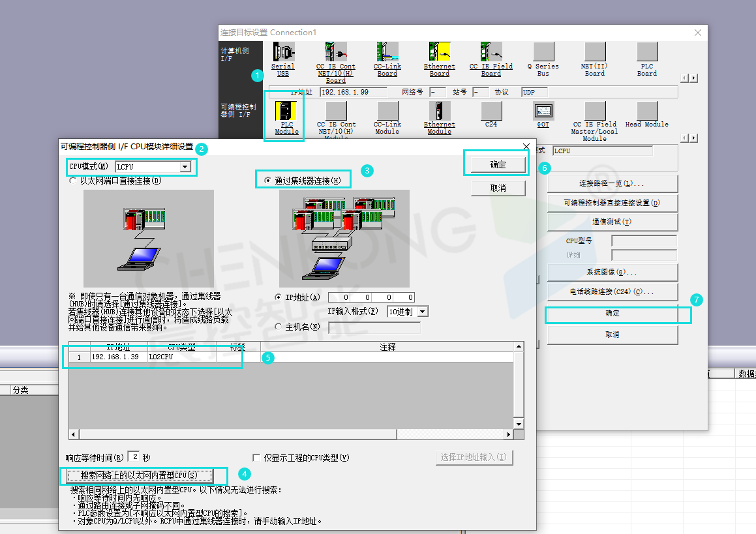756x534 pixels.
Task: Select the Serial USB interface icon
Action: coord(283,52)
